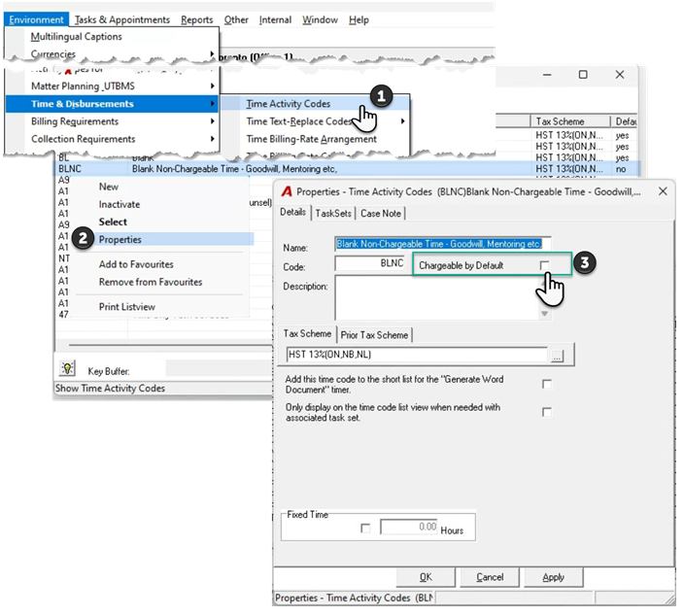Maximize the Time Activity Codes list window
Screen dimensions: 684x616
click(x=583, y=75)
